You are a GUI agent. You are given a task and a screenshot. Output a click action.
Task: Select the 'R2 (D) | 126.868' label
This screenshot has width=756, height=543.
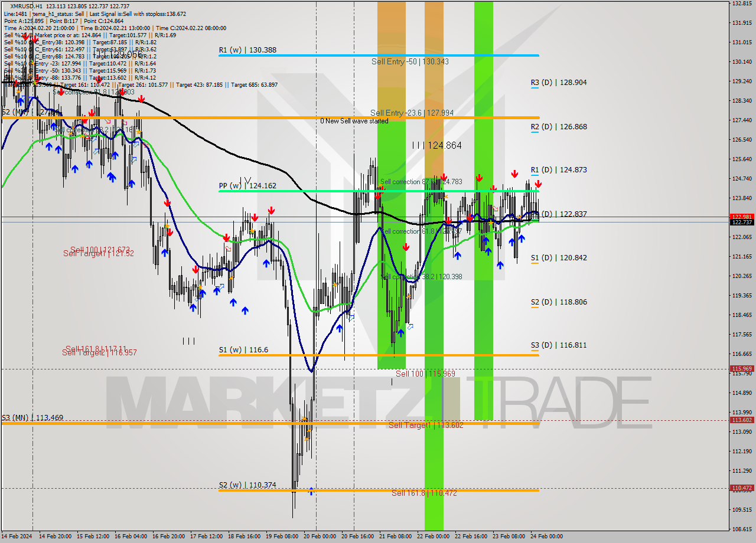[559, 127]
